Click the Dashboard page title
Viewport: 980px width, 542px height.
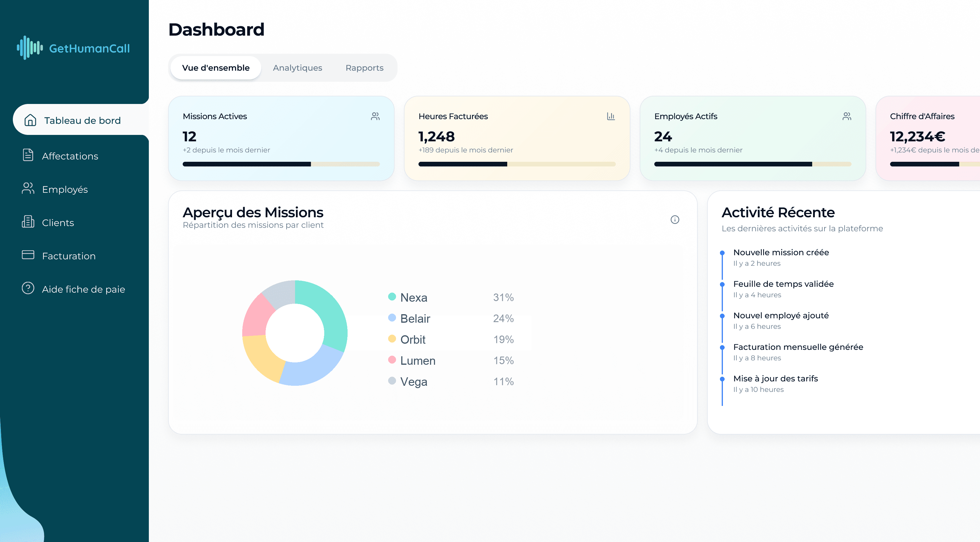[x=216, y=29]
